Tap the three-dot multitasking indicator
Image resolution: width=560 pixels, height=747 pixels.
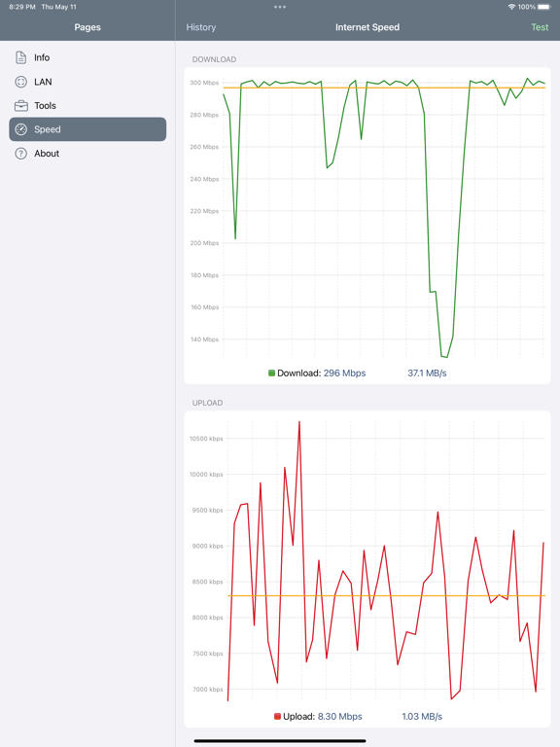[280, 7]
